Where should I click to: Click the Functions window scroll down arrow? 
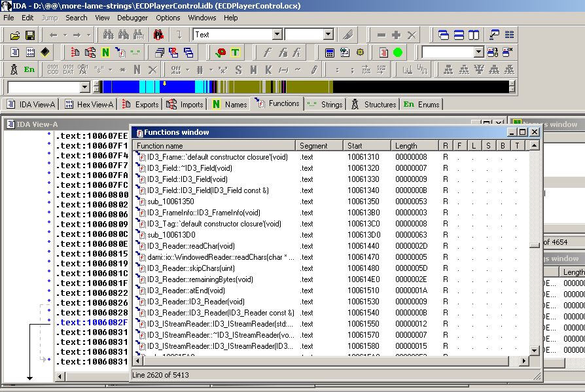(x=535, y=351)
